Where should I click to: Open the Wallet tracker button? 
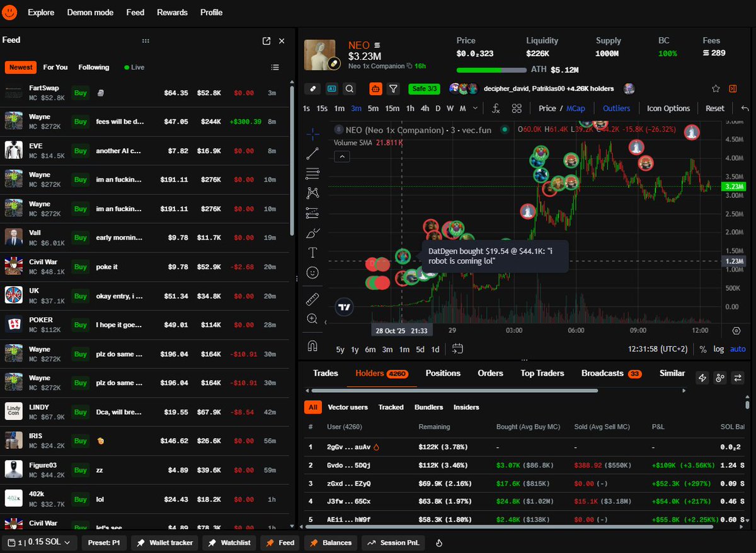(164, 542)
